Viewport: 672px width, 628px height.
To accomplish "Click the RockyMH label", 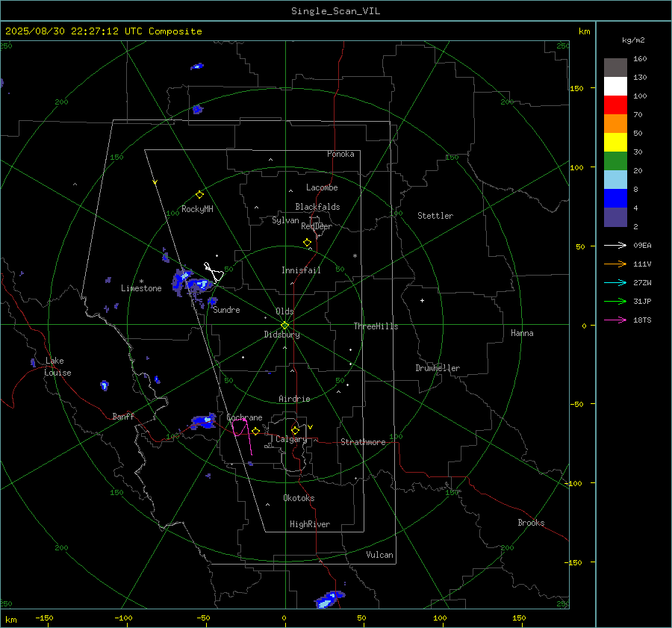I will [x=197, y=209].
